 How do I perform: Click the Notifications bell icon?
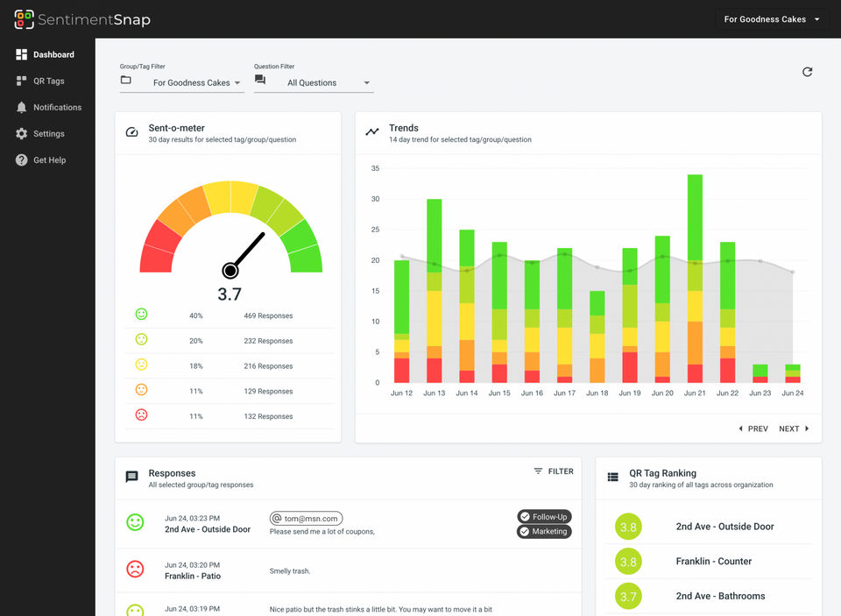(x=21, y=107)
